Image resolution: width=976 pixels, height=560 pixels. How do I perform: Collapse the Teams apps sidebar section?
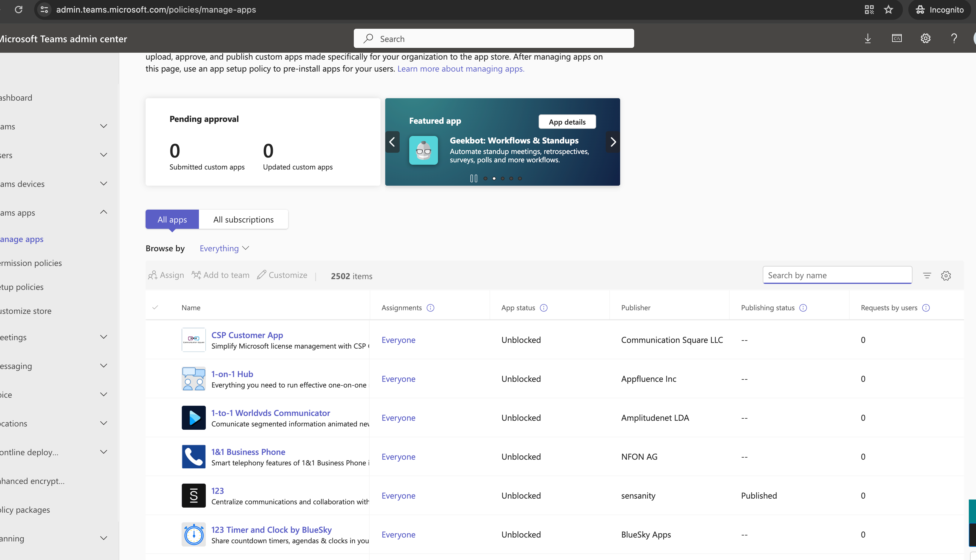(x=103, y=212)
